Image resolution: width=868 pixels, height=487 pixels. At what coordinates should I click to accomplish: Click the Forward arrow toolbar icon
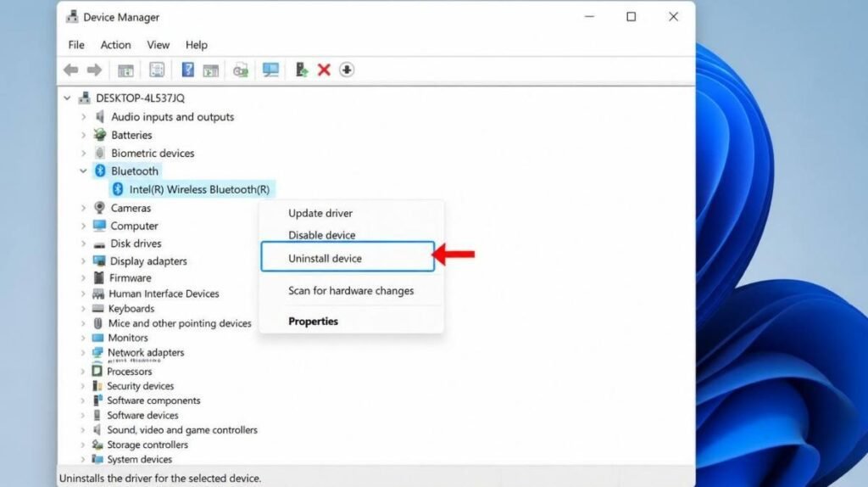click(x=94, y=70)
